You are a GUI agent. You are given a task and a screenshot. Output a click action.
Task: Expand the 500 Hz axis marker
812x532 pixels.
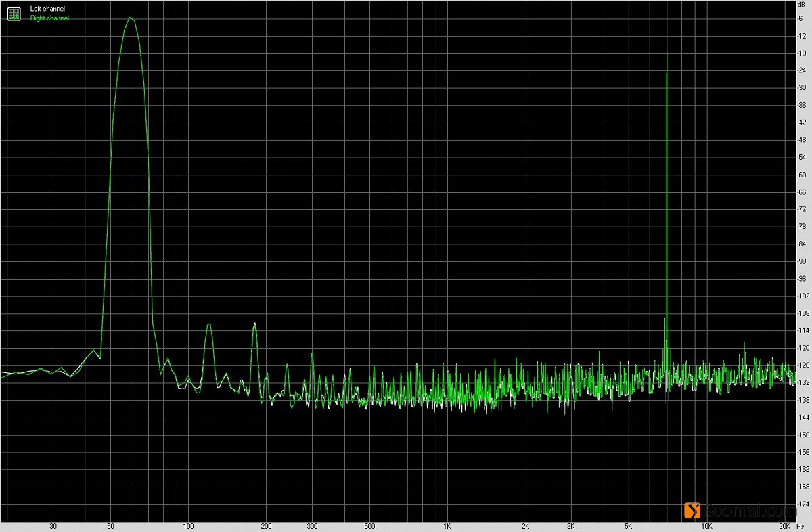369,525
